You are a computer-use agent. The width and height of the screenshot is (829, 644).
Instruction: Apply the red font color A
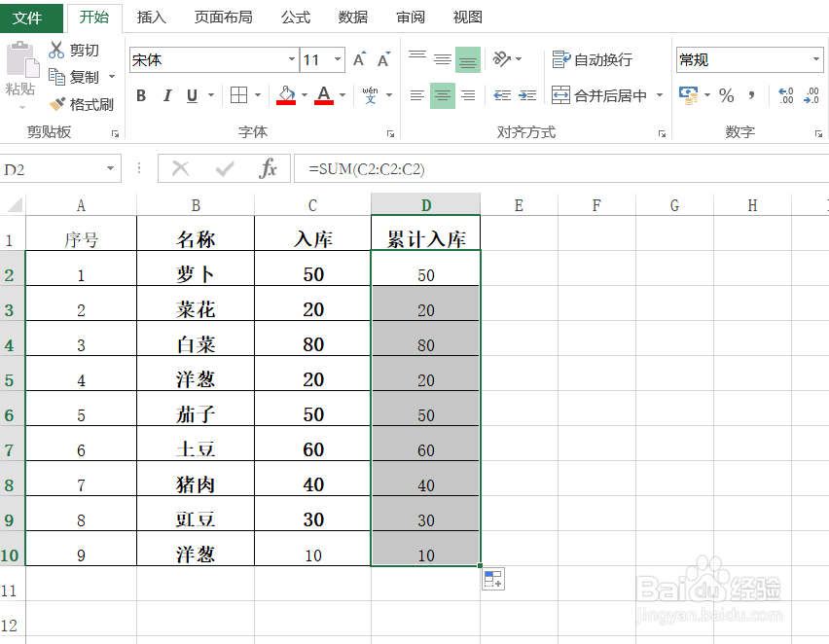(x=324, y=95)
